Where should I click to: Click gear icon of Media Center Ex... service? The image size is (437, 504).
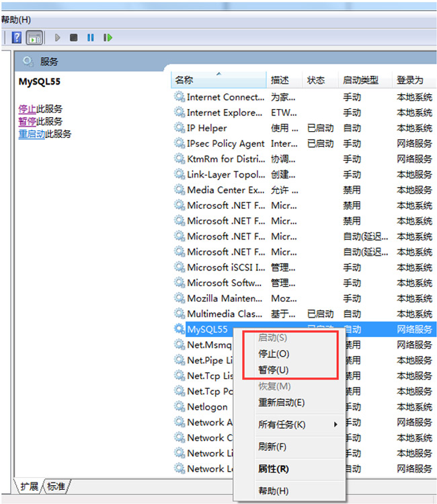[x=179, y=190]
